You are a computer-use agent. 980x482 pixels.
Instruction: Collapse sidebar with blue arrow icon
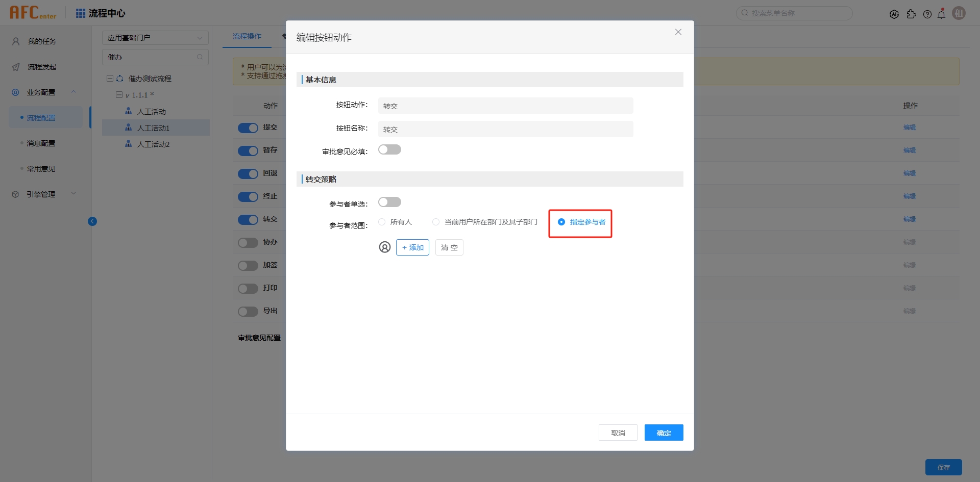click(x=92, y=221)
